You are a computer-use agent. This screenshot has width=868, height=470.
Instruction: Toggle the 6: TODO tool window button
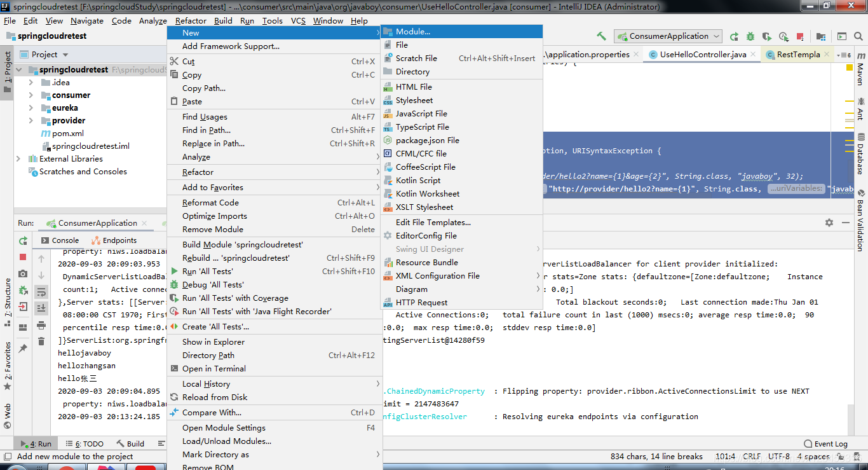pyautogui.click(x=83, y=444)
